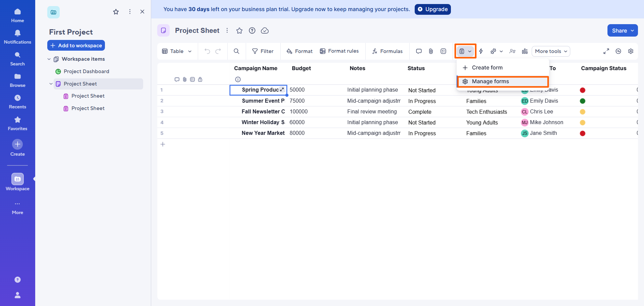Click Campaign Name column header
Screen dimensions: 644x306
click(x=255, y=68)
